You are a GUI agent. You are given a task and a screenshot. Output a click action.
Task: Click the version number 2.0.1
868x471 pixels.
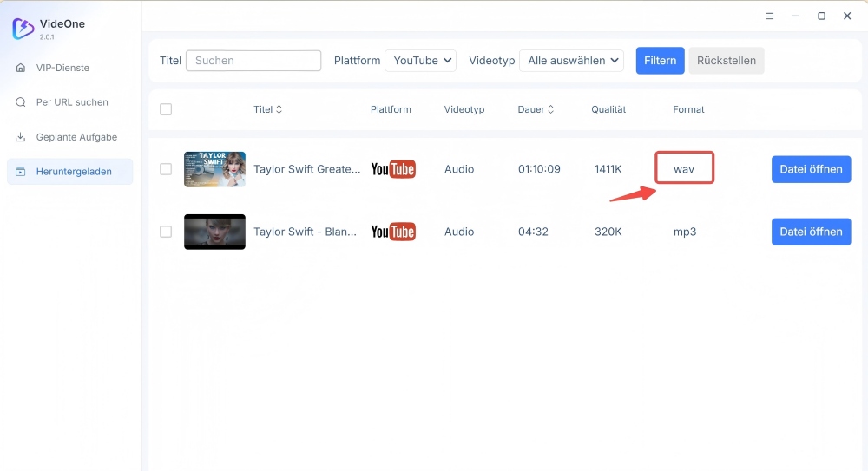[47, 37]
